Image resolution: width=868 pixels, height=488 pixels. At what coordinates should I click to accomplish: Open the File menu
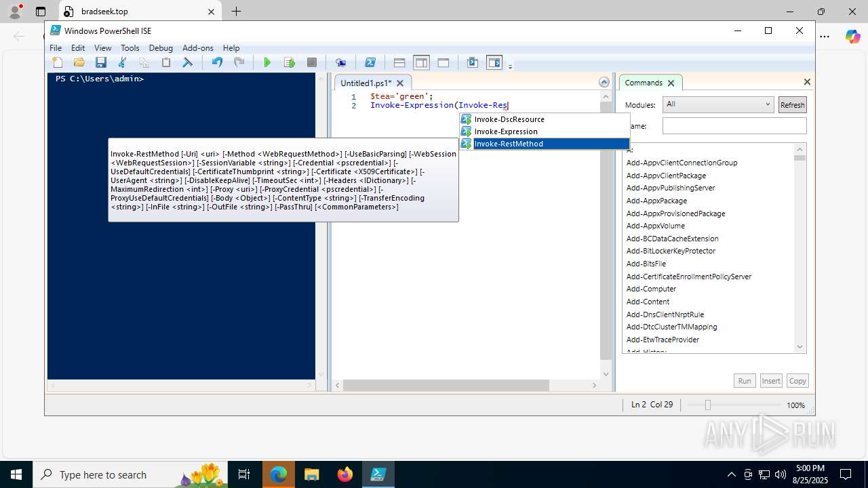56,48
